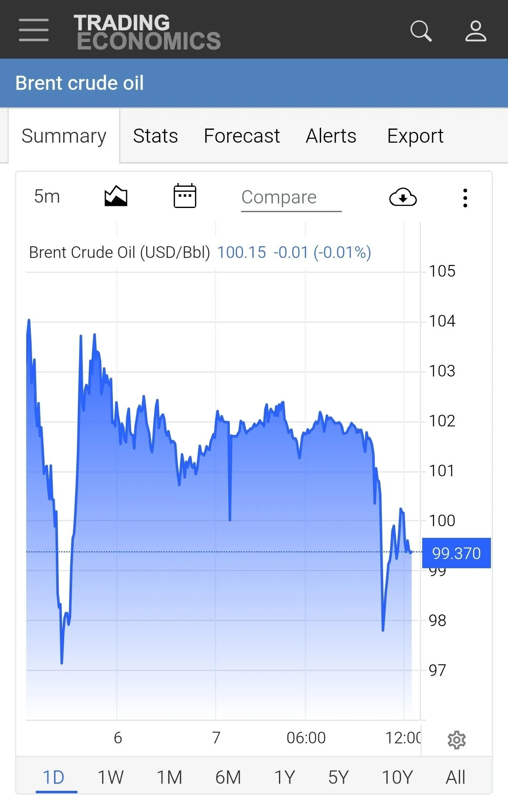Open the user account icon
Viewport: 508px width, 812px height.
pyautogui.click(x=476, y=31)
